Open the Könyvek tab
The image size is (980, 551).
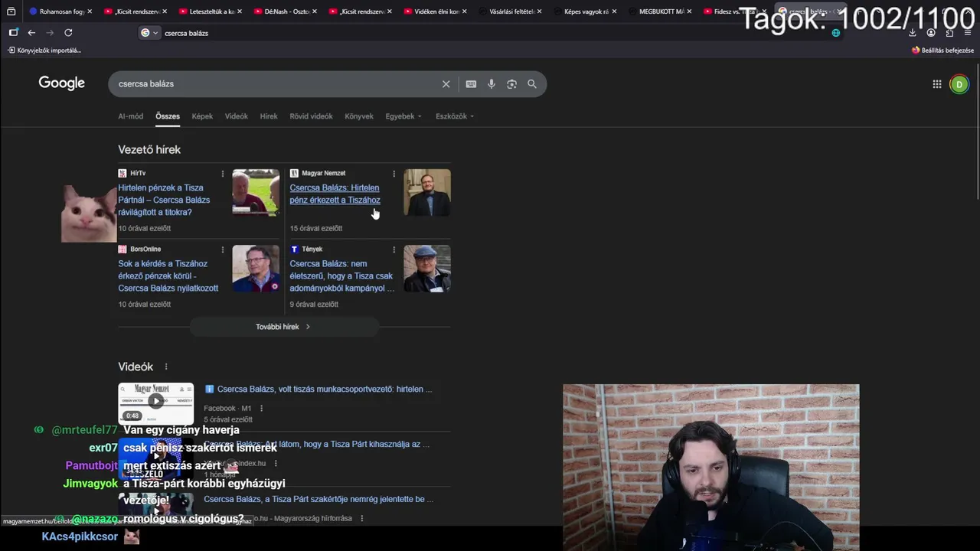(x=359, y=116)
